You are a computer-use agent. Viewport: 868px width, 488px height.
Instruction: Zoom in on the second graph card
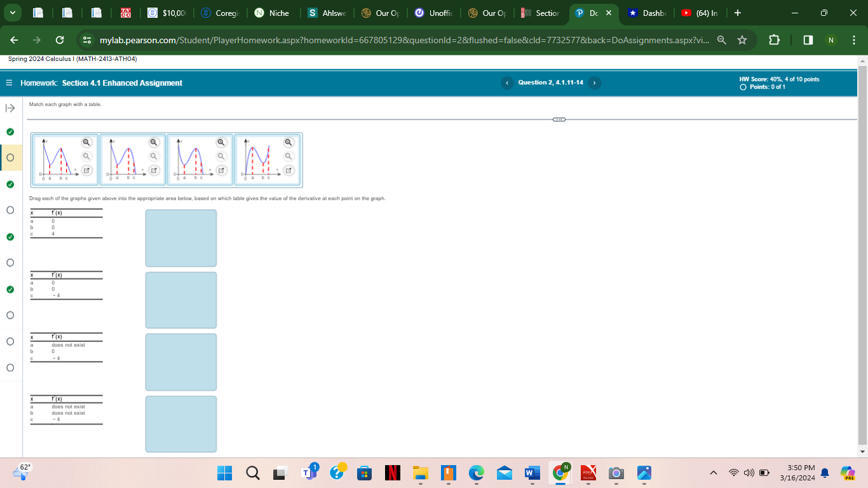coord(153,142)
